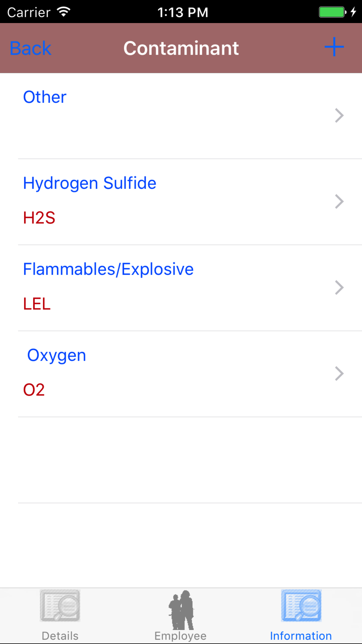Image resolution: width=362 pixels, height=644 pixels.
Task: Tap the battery icon in status bar
Action: (332, 12)
